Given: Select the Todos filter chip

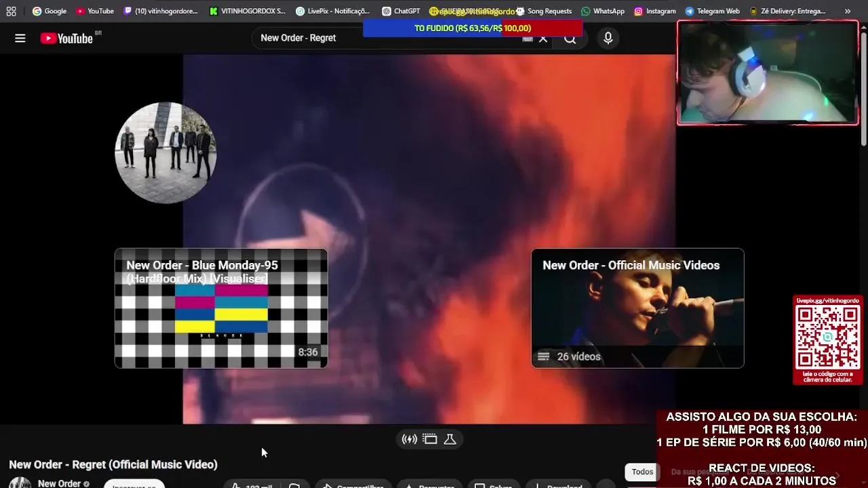Looking at the screenshot, I should coord(643,472).
